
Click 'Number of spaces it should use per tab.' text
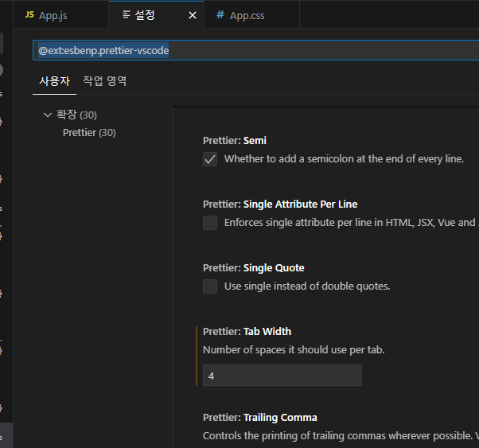click(294, 349)
